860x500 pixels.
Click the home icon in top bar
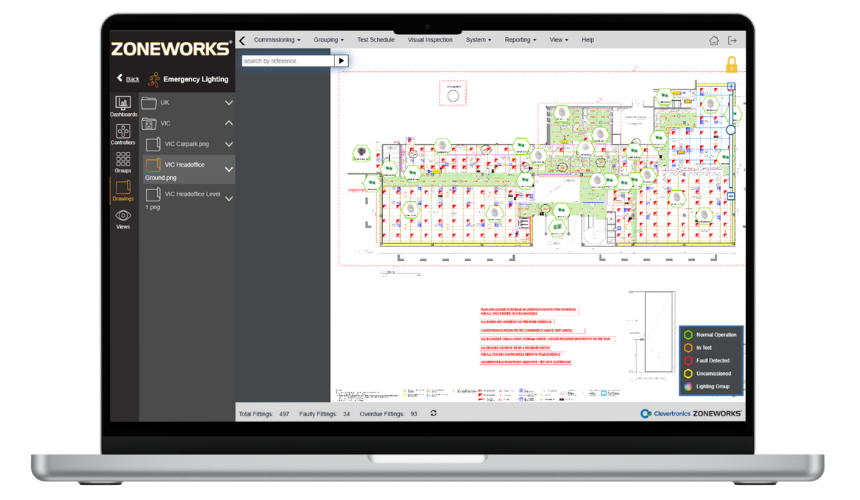click(714, 41)
